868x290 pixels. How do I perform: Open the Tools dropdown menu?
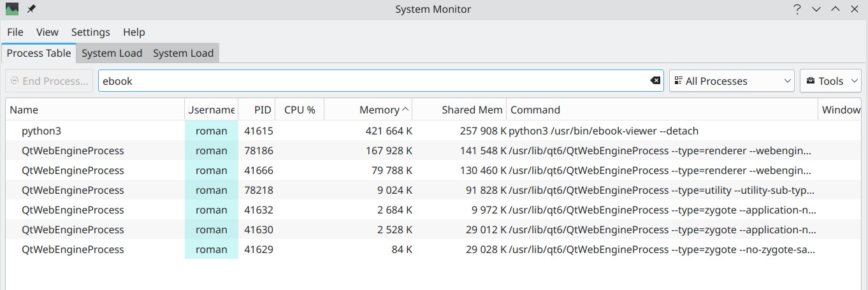click(x=830, y=81)
